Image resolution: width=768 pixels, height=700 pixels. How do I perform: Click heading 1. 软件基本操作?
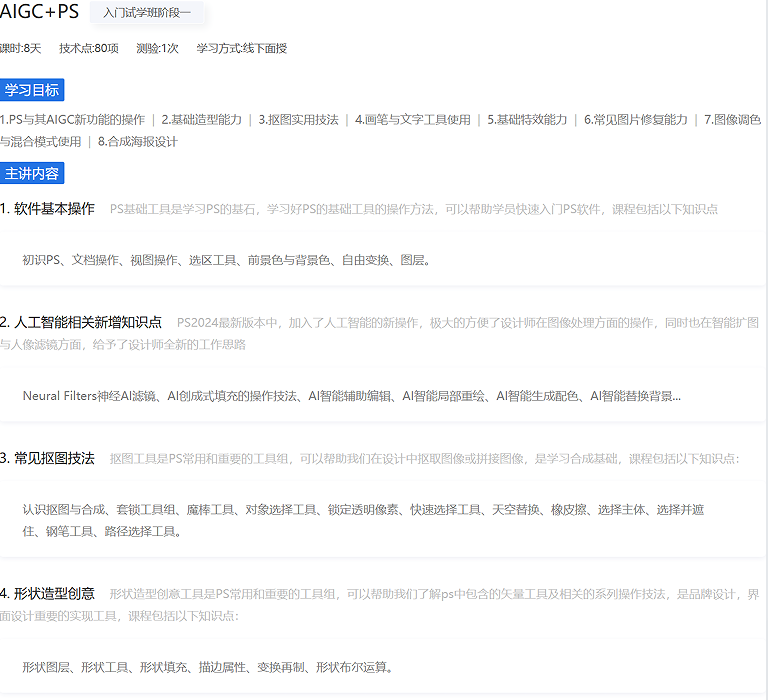click(48, 209)
